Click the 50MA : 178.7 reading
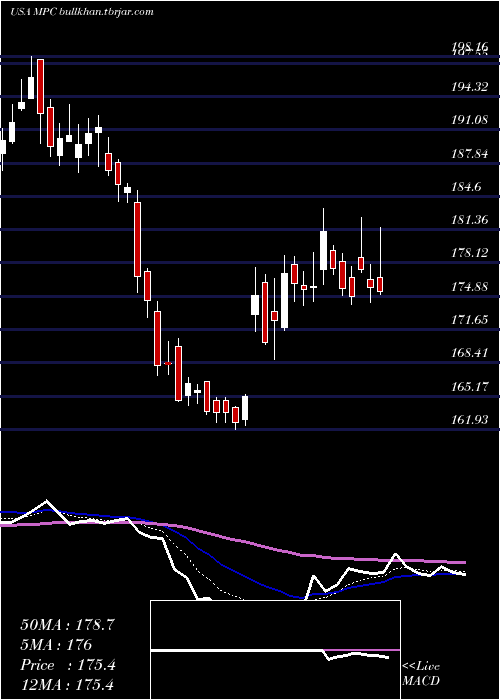This screenshot has height=700, width=500. point(68,625)
